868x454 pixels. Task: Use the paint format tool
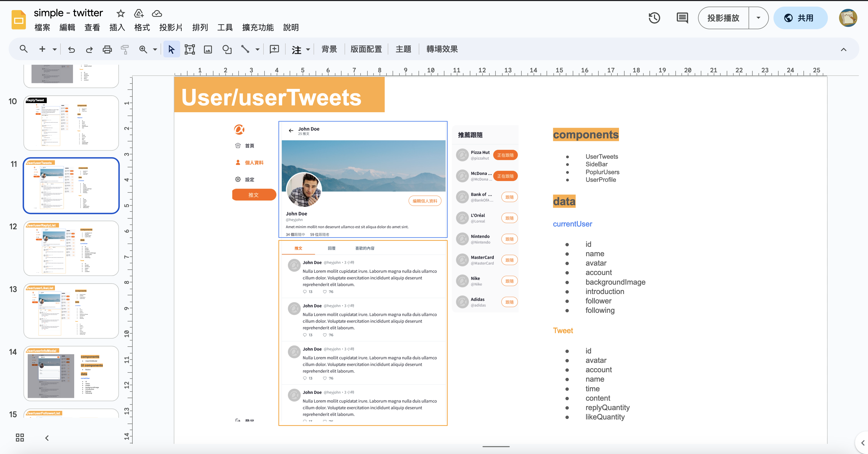click(125, 49)
